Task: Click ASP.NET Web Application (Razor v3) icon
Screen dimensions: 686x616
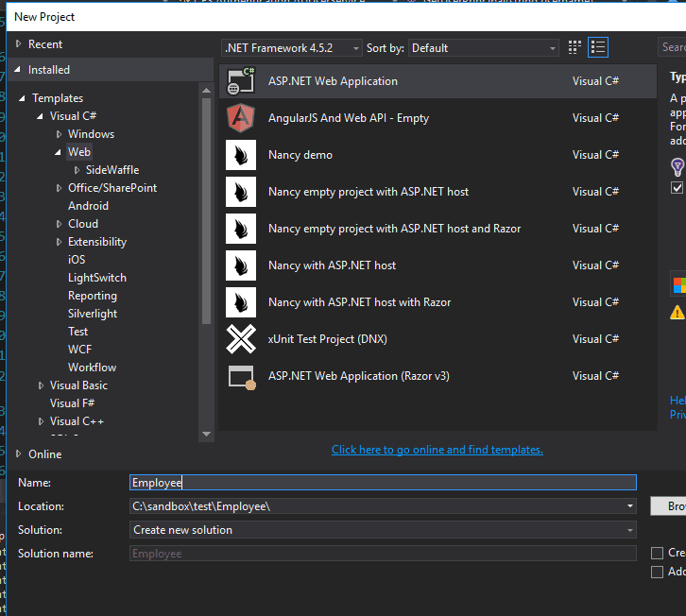Action: click(241, 376)
